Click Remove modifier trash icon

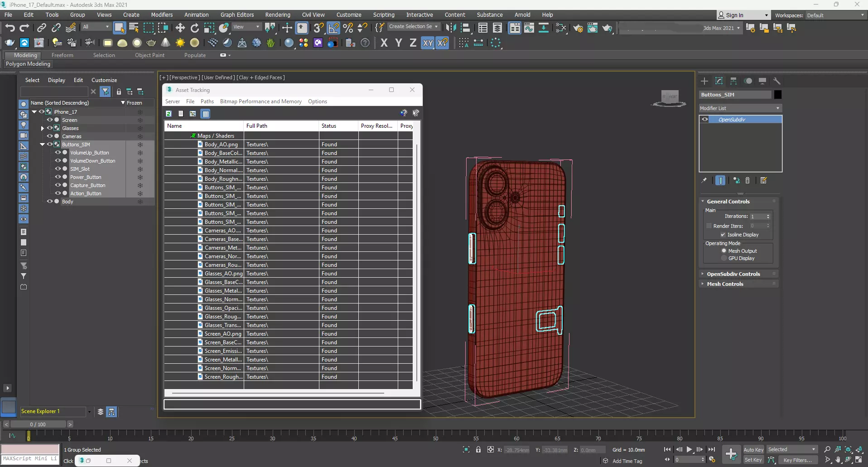click(x=747, y=181)
